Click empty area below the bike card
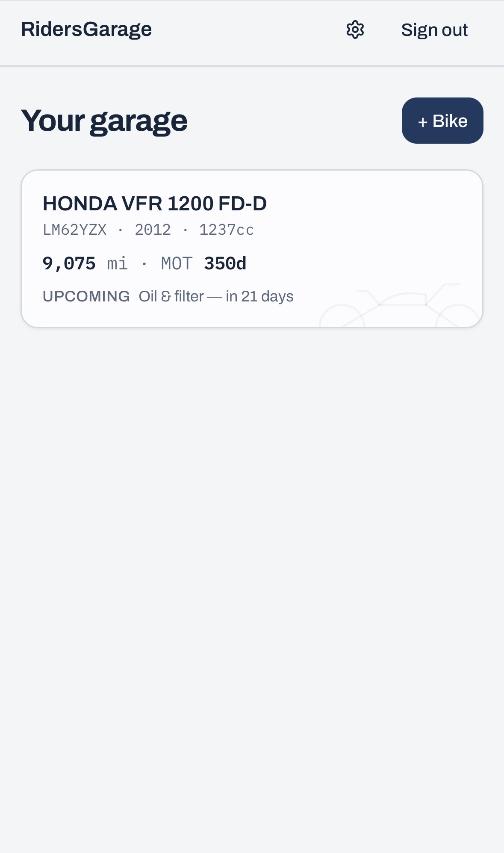 pyautogui.click(x=252, y=556)
